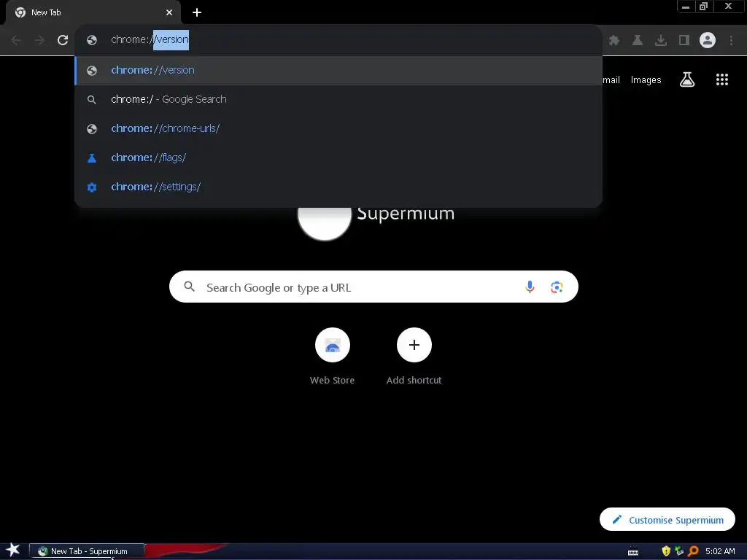Open a new tab with plus button
This screenshot has height=560, width=747.
(x=197, y=12)
